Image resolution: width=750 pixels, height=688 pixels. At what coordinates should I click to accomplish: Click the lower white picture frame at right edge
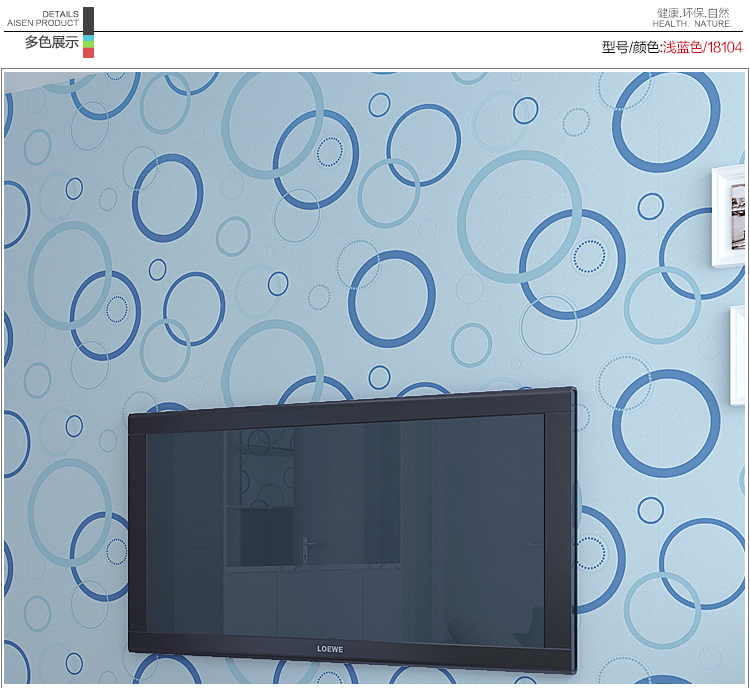click(739, 355)
